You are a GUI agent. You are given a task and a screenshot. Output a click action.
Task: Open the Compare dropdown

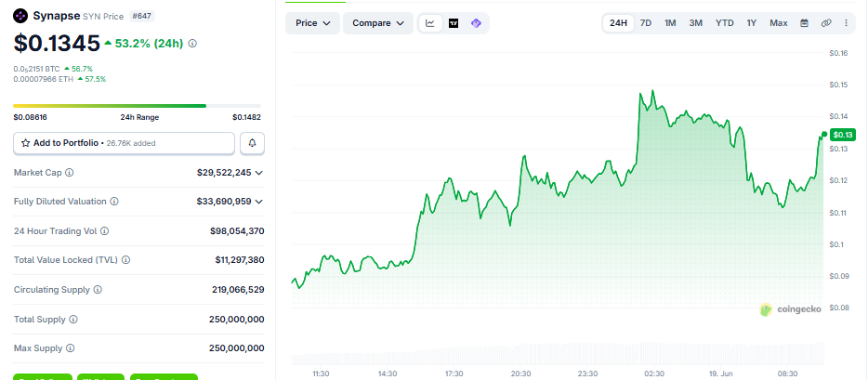[378, 23]
